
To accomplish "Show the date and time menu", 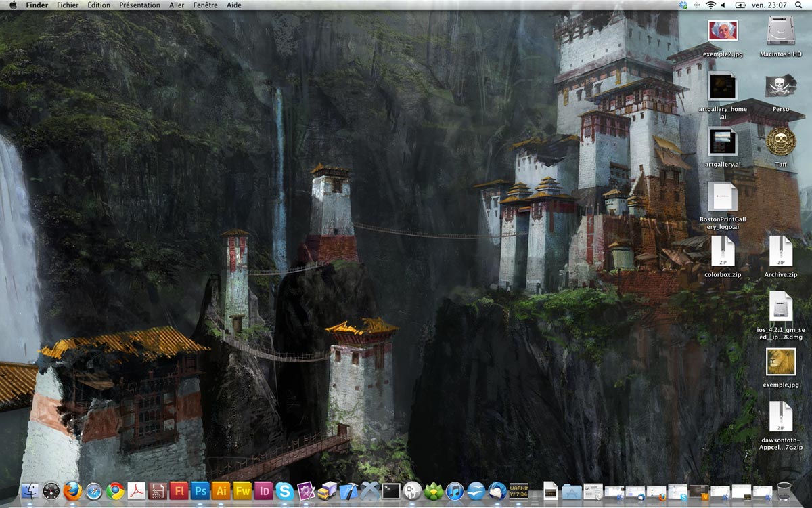I will [769, 5].
